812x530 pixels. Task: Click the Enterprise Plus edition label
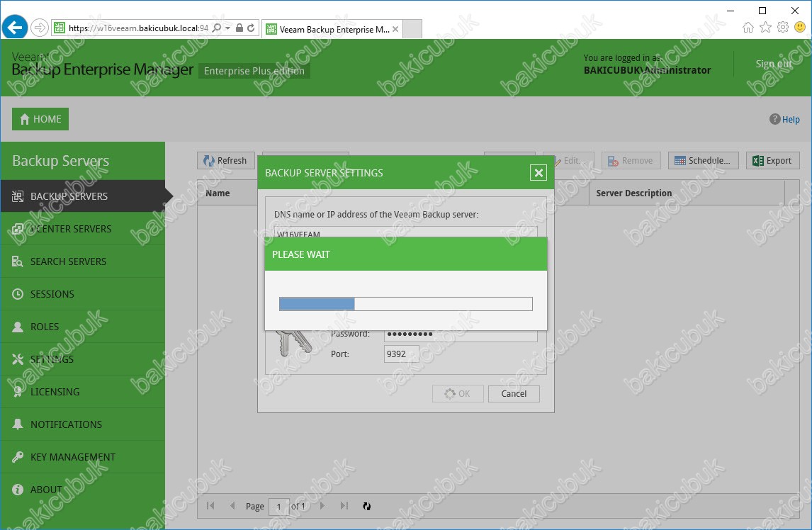254,71
